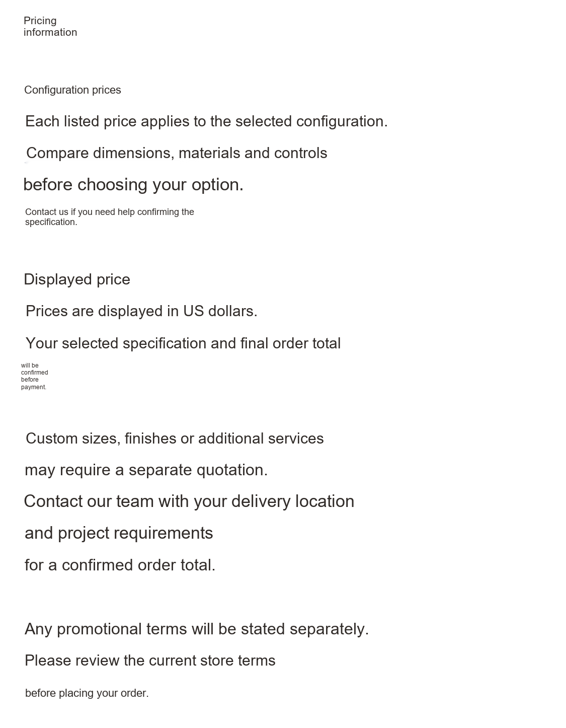Click 'Please review the current store terms'
This screenshot has height=728, width=566.
coord(150,661)
